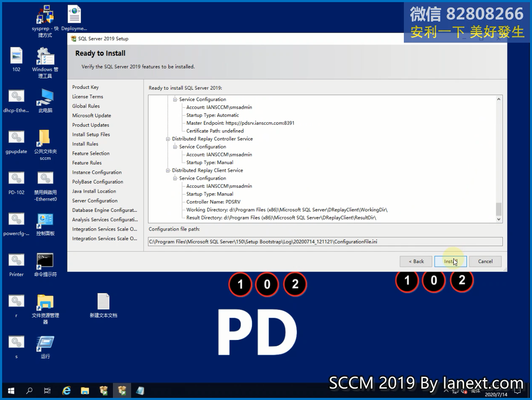Select the PolyBase Configuration step

click(98, 182)
